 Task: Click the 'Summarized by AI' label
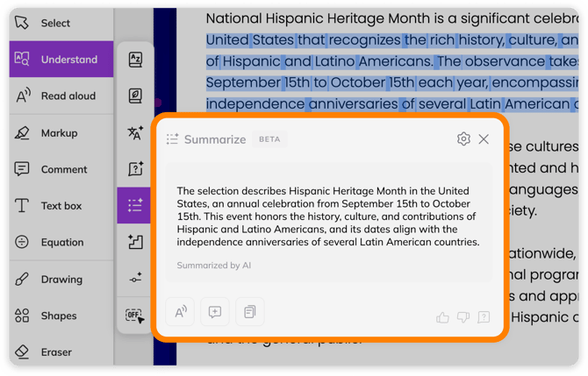214,266
